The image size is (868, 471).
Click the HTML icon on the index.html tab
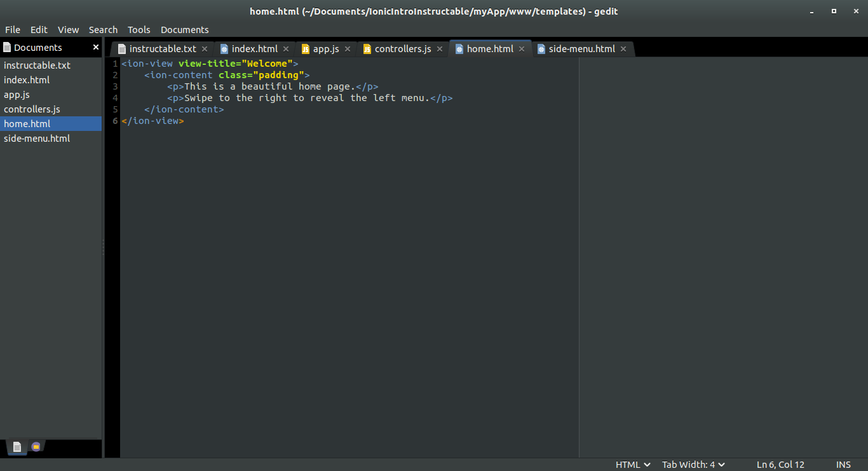(226, 48)
